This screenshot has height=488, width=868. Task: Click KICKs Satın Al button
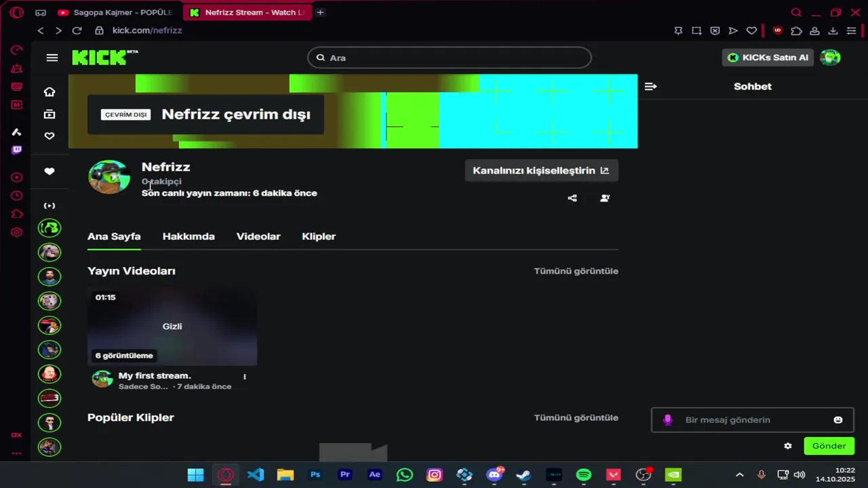point(768,58)
